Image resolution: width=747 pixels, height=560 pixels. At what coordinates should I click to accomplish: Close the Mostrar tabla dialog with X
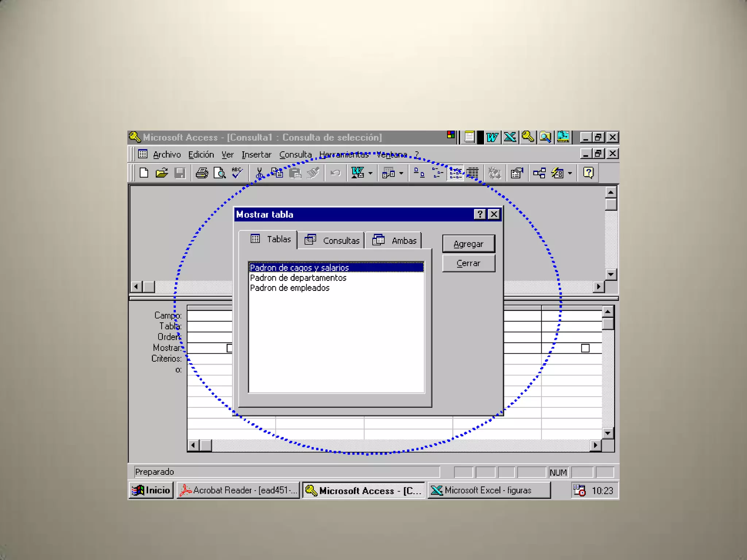pyautogui.click(x=494, y=214)
